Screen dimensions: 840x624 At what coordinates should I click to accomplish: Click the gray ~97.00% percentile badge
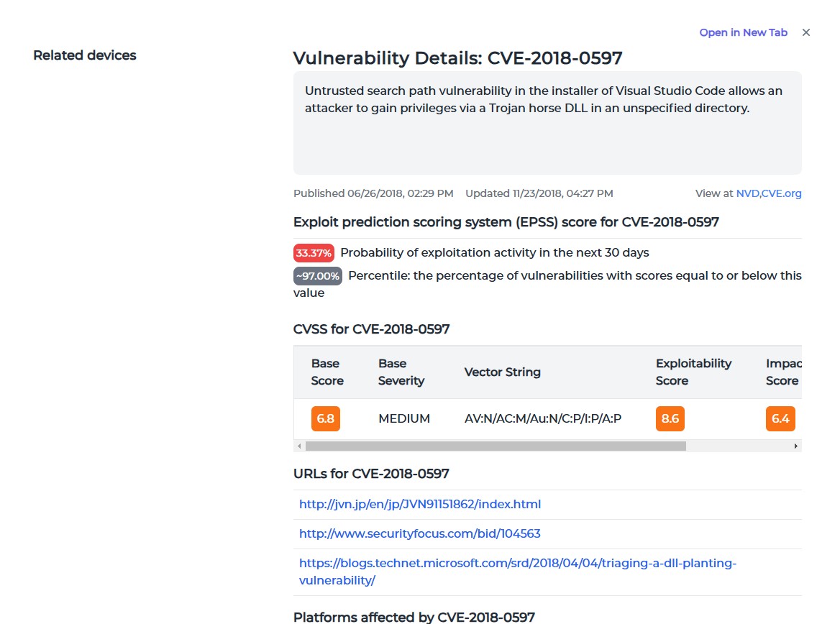[x=318, y=276]
